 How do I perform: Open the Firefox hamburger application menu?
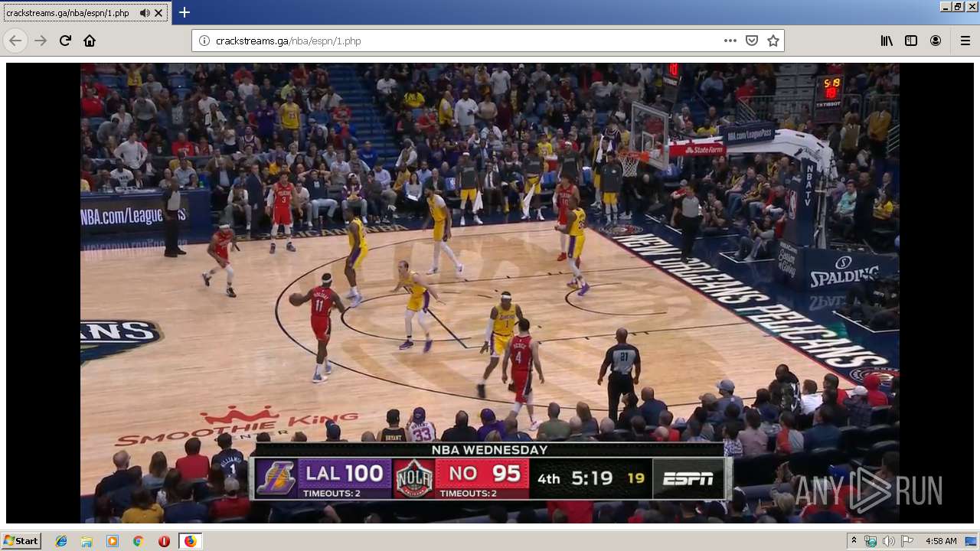[x=965, y=41]
